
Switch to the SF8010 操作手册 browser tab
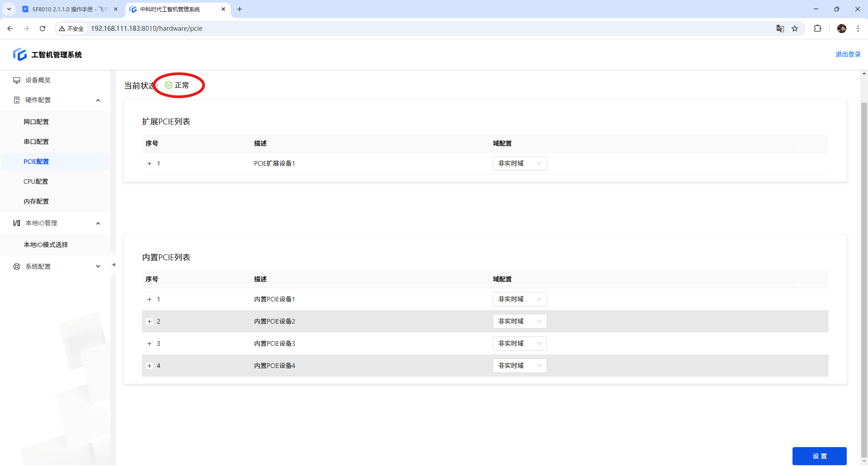pyautogui.click(x=68, y=9)
